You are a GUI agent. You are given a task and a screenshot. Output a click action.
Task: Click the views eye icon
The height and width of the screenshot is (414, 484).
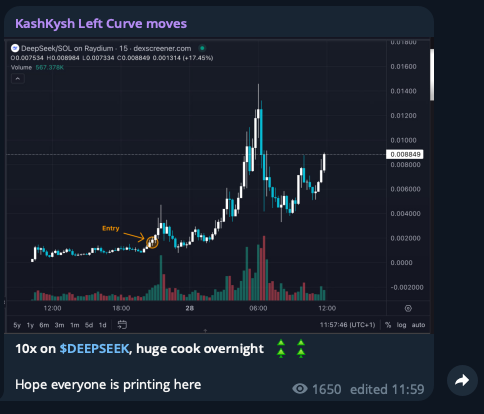[x=300, y=389]
